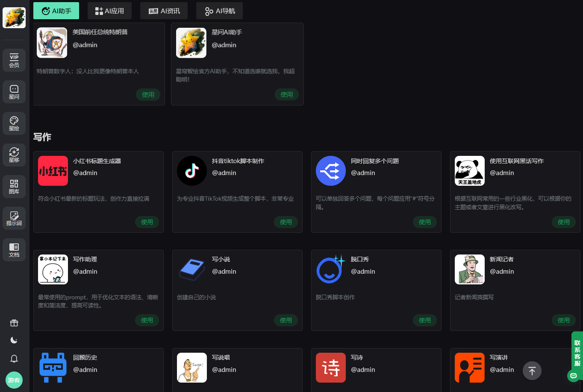Open 图库 gallery in sidebar

click(x=14, y=187)
